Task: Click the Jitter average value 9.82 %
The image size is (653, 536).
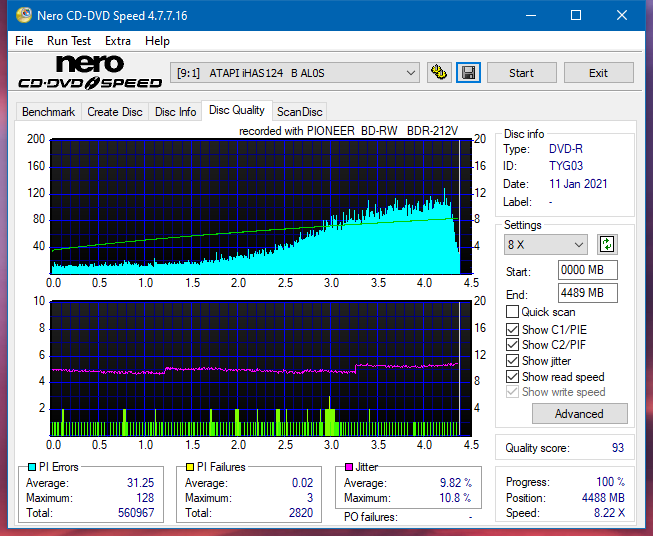Action: pyautogui.click(x=456, y=483)
